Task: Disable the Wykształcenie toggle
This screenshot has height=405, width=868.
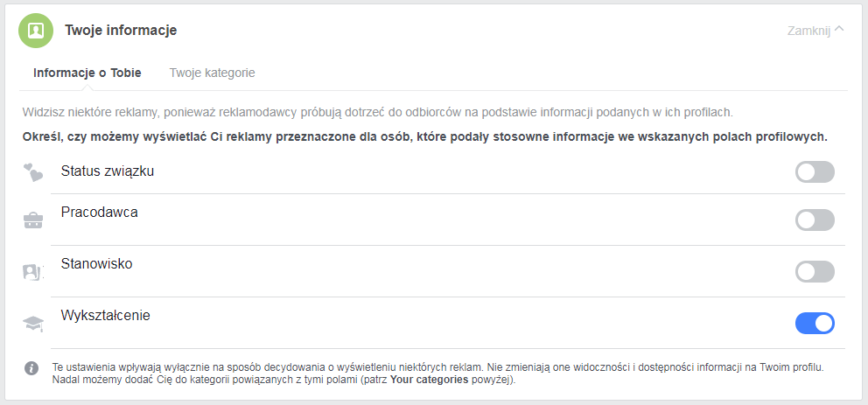Action: click(815, 323)
